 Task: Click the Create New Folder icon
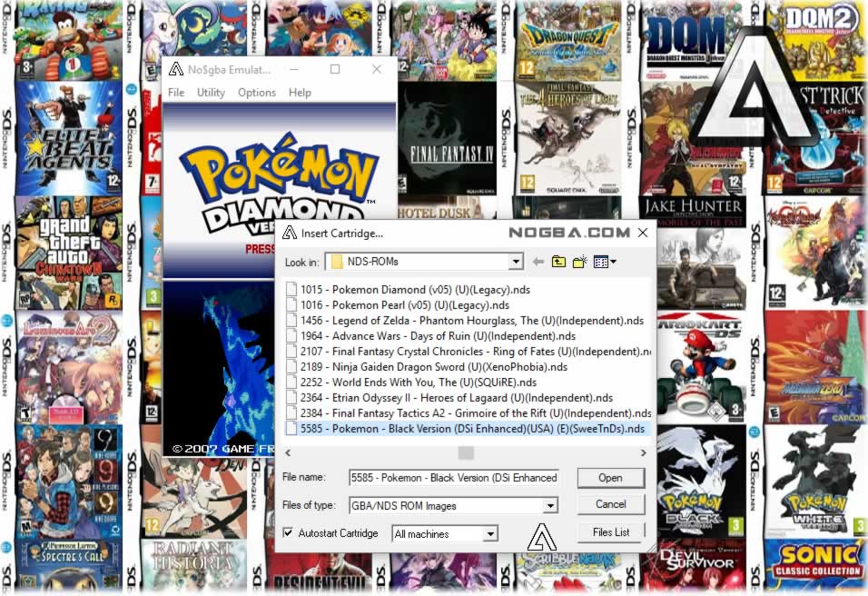(579, 261)
